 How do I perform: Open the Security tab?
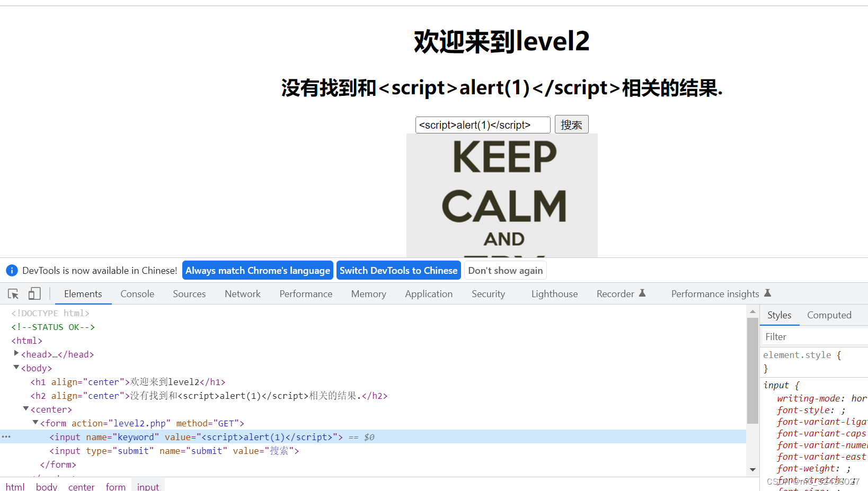[x=489, y=294]
